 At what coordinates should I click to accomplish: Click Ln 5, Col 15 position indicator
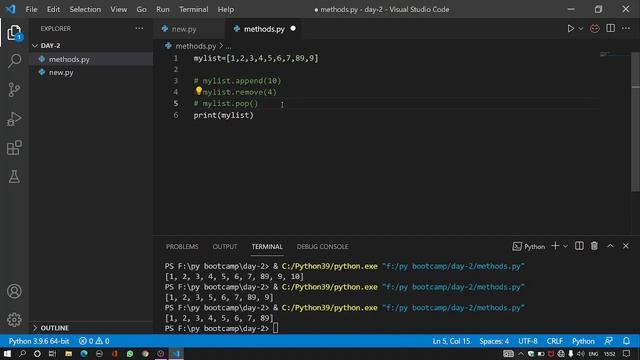(451, 341)
